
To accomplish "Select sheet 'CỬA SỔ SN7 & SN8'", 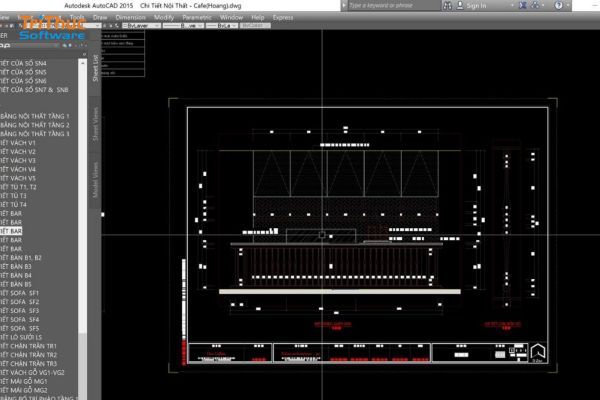I will (x=34, y=90).
